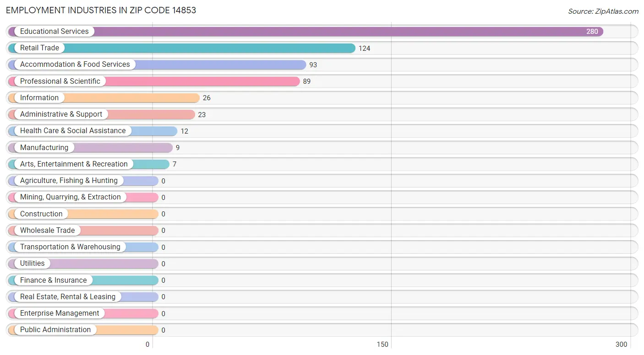The image size is (644, 355).
Task: Click the Utilities label
Action: tap(33, 263)
